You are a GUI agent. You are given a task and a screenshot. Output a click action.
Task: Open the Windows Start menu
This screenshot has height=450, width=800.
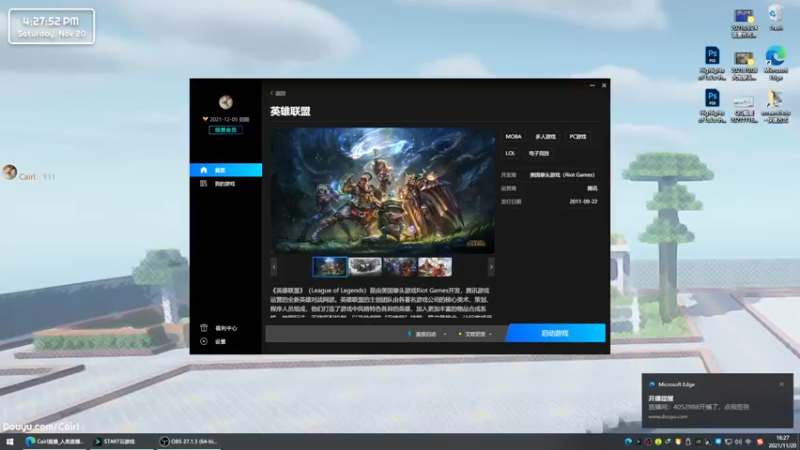tap(10, 442)
